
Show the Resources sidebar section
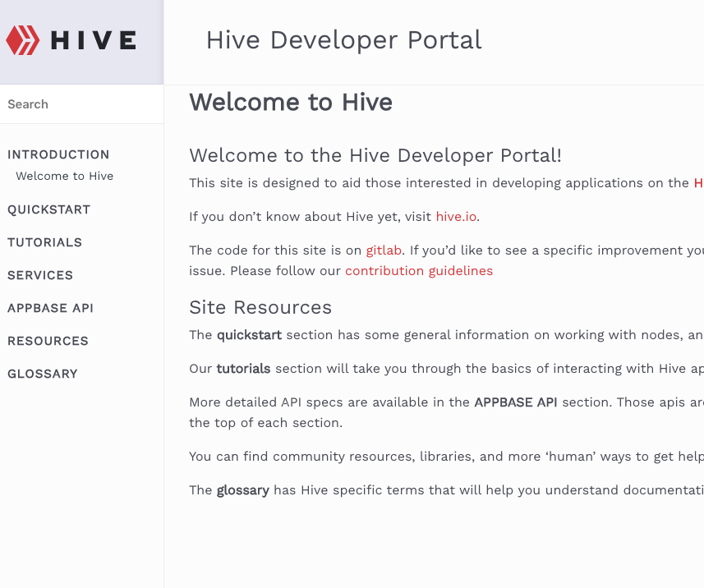tap(48, 341)
